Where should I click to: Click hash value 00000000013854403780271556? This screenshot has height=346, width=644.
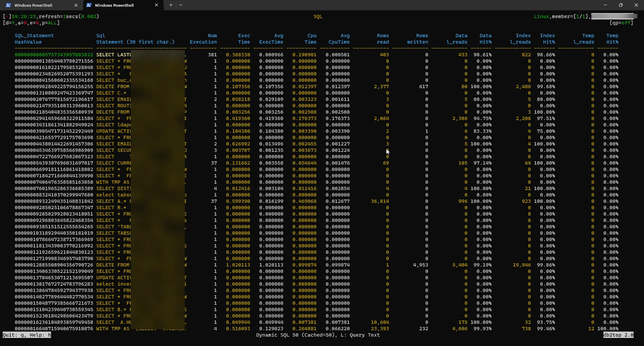(54, 61)
